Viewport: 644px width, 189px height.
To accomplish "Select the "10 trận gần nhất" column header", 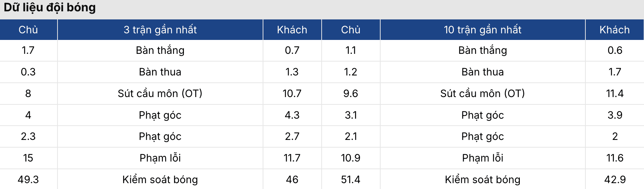I will [482, 30].
